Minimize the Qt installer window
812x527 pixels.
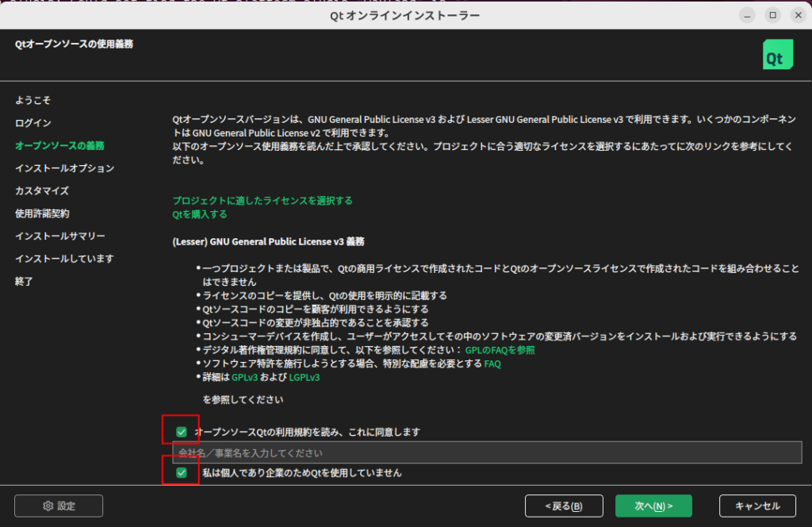(747, 15)
